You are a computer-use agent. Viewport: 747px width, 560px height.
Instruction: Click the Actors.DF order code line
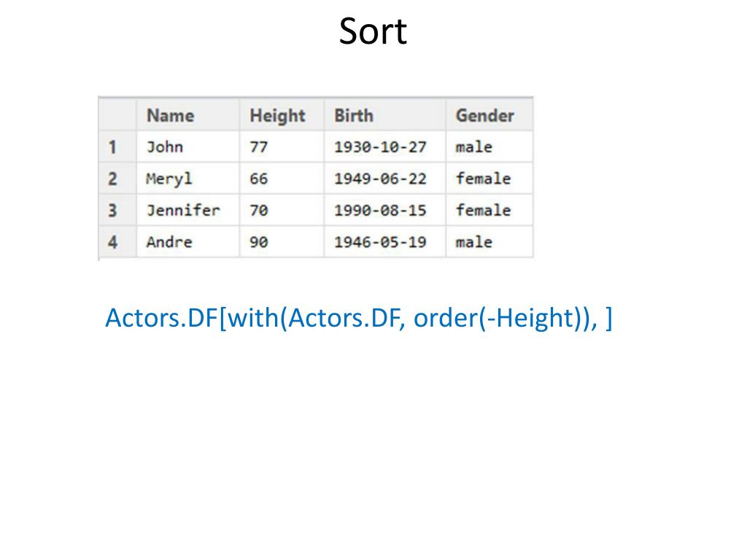pyautogui.click(x=359, y=318)
